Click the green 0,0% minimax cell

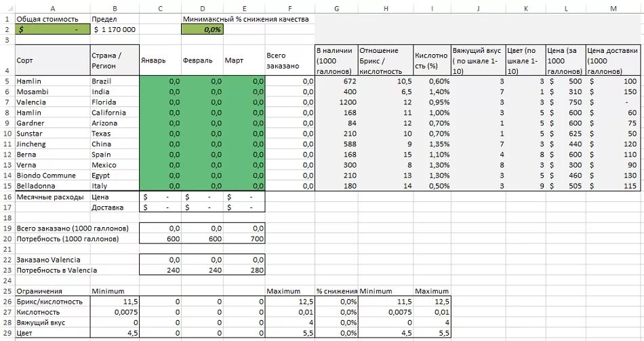click(202, 29)
